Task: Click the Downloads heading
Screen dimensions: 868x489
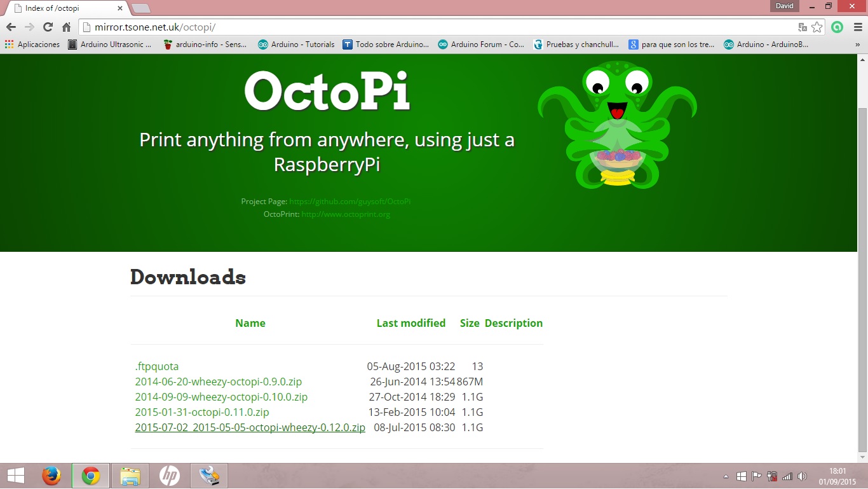Action: [x=188, y=277]
